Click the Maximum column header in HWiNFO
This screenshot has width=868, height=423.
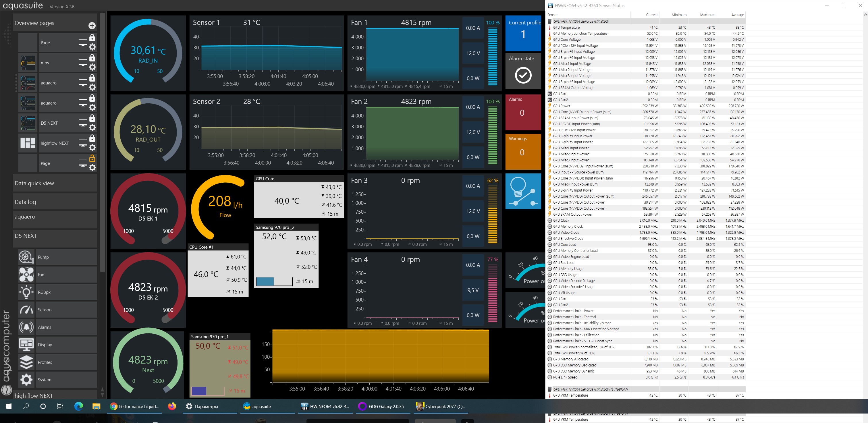(707, 15)
